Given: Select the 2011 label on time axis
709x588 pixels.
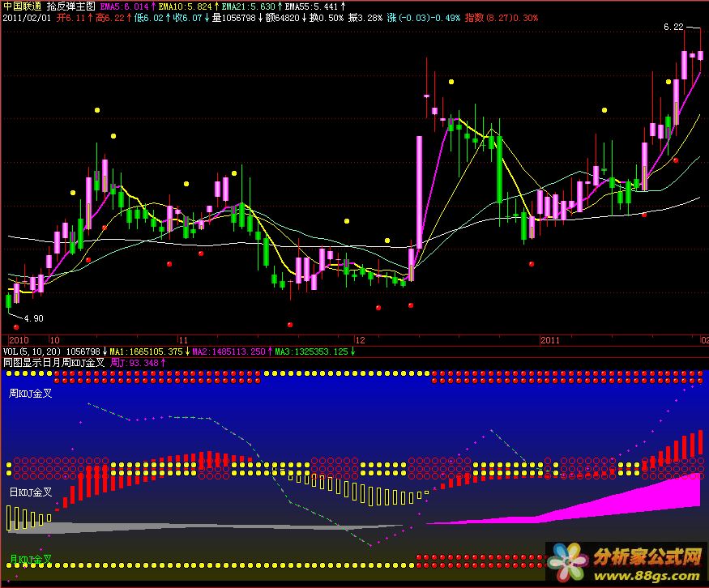Looking at the screenshot, I should click(550, 340).
